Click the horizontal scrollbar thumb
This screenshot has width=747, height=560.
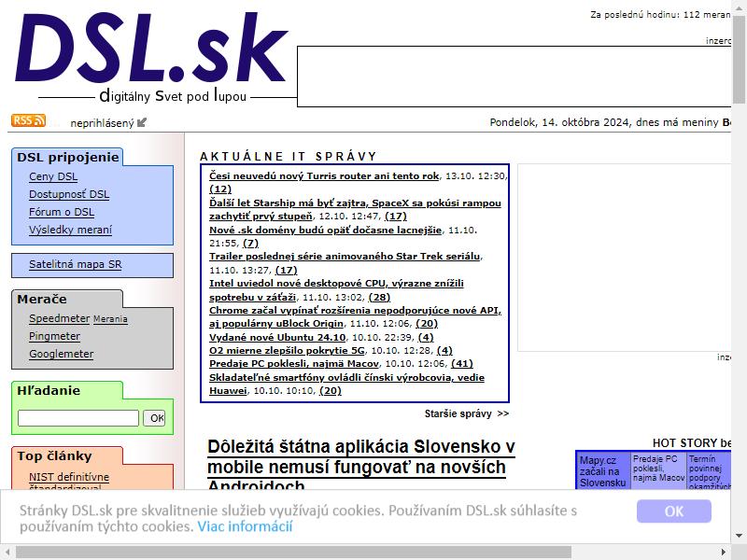(x=293, y=553)
